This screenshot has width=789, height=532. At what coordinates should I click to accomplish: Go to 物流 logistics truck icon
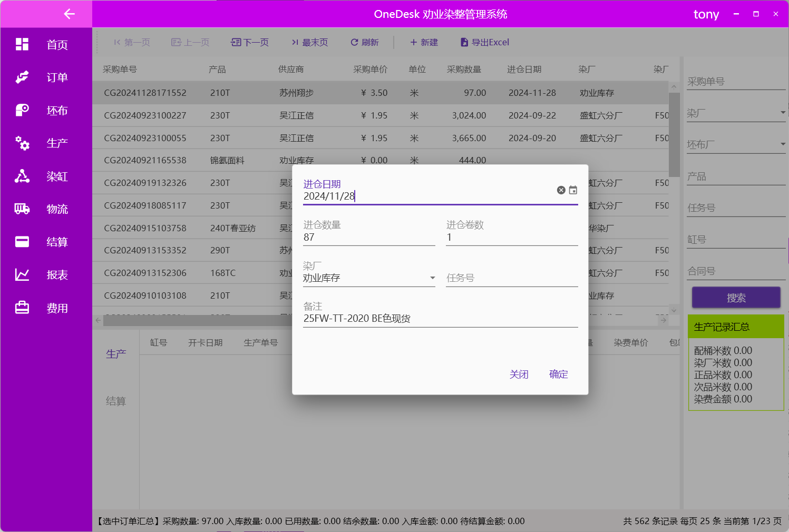tap(22, 209)
